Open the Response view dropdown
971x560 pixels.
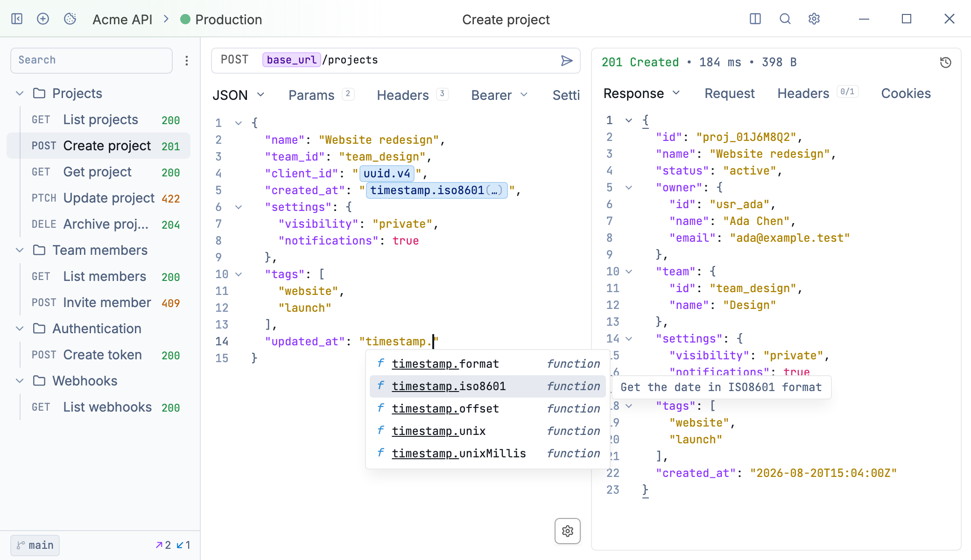click(641, 93)
